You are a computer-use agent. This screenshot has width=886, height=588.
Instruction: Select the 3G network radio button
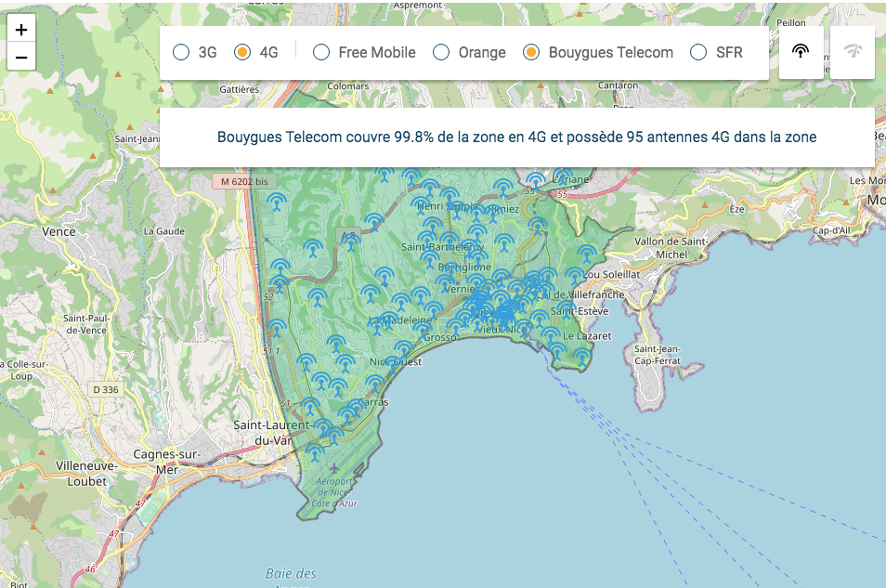point(182,53)
